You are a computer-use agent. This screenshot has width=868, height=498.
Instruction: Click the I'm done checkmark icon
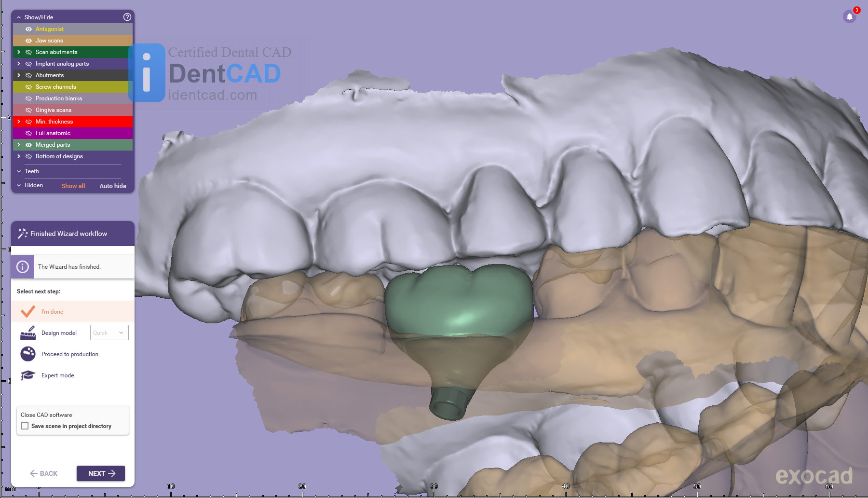[x=28, y=312]
